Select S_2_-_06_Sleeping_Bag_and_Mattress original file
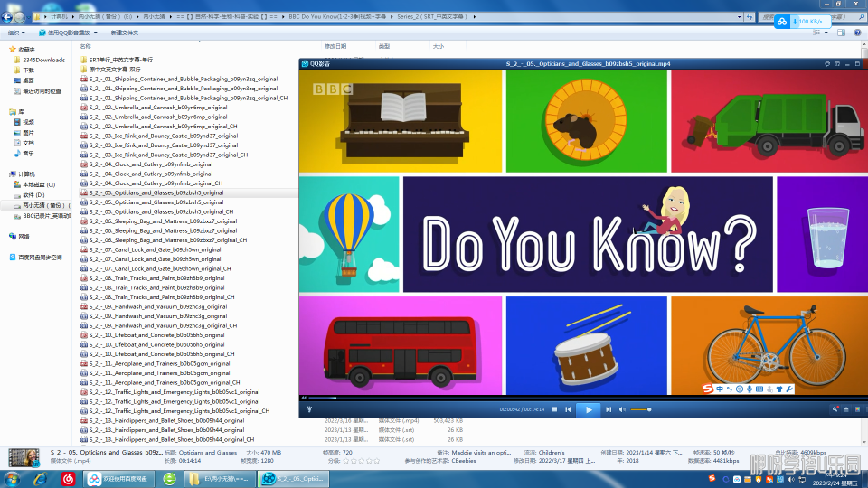This screenshot has width=868, height=488. (163, 221)
